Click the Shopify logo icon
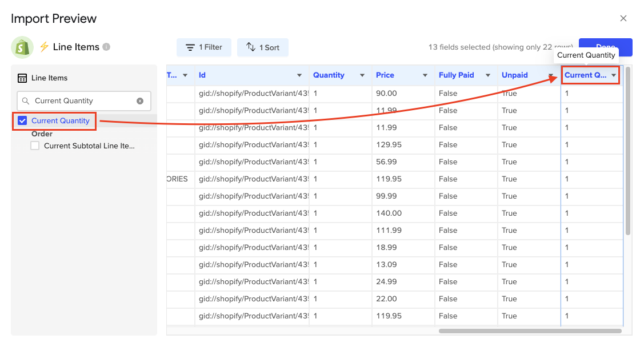The width and height of the screenshot is (644, 347). [22, 47]
